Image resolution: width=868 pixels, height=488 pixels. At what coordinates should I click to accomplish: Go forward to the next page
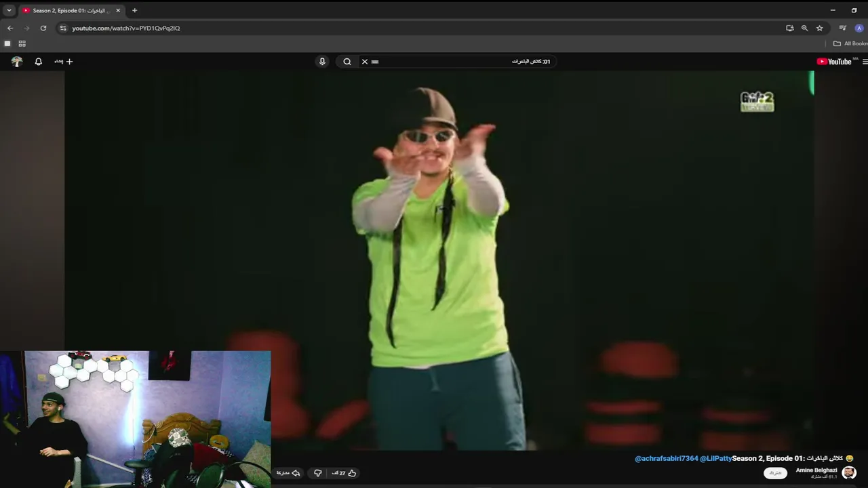click(x=26, y=28)
